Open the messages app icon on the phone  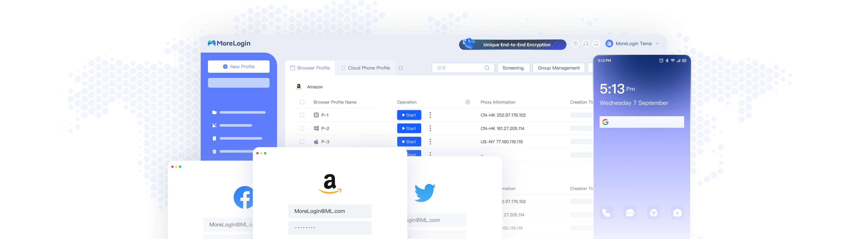(630, 213)
